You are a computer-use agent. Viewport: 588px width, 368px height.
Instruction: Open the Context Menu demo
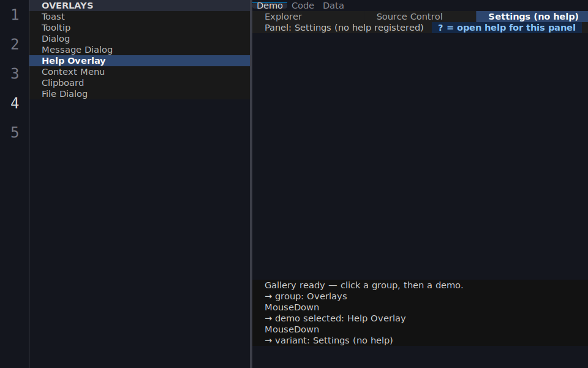click(140, 72)
